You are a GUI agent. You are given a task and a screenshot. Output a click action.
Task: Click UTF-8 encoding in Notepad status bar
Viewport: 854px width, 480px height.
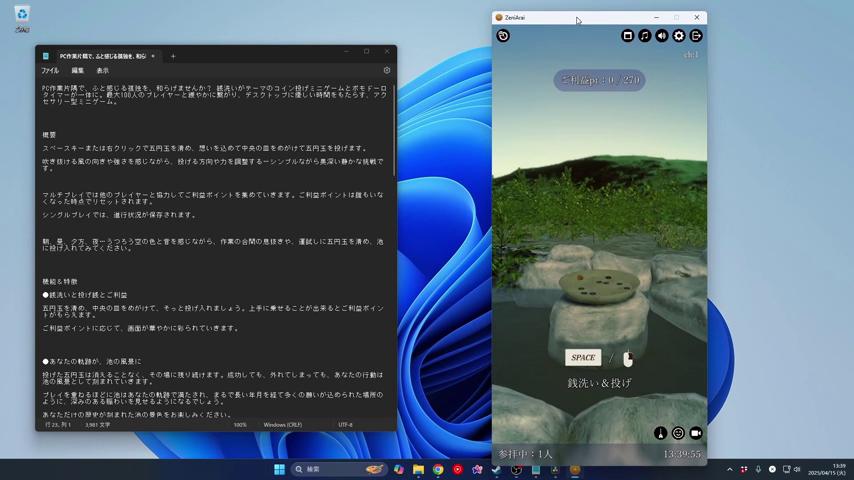coord(345,425)
